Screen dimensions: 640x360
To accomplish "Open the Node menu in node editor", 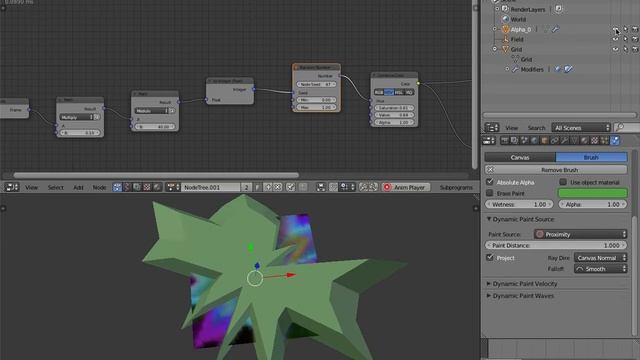I will (x=99, y=187).
